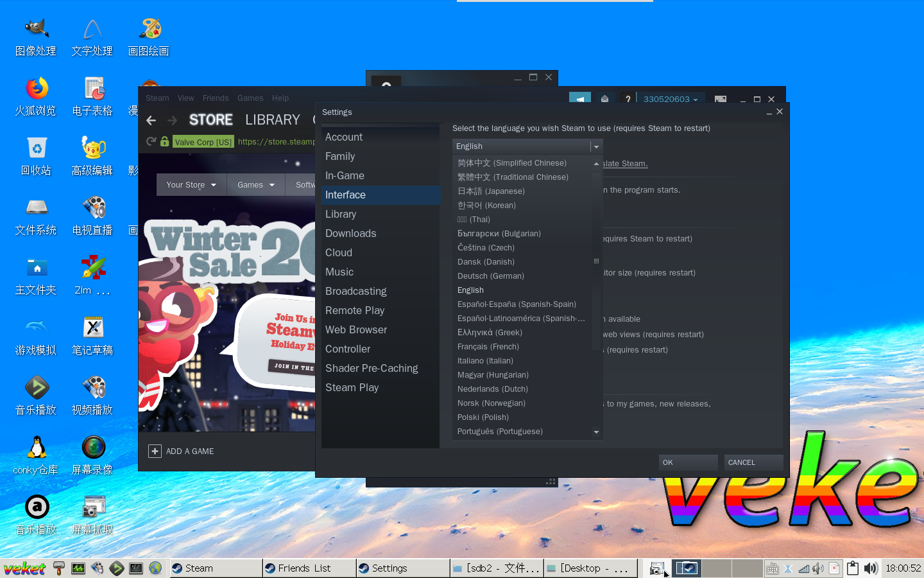Open the Games menu in menu bar
This screenshot has height=578, width=924.
(250, 98)
